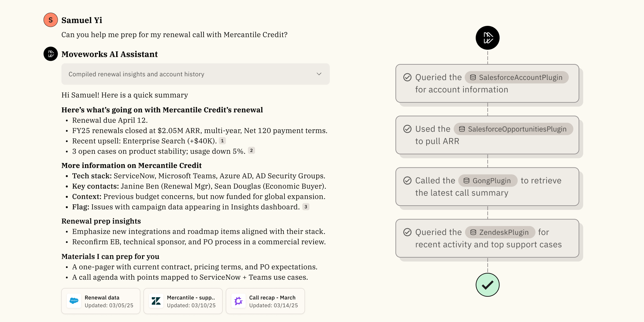Click database icon in the GongPlugin chip
The width and height of the screenshot is (644, 322).
click(466, 181)
